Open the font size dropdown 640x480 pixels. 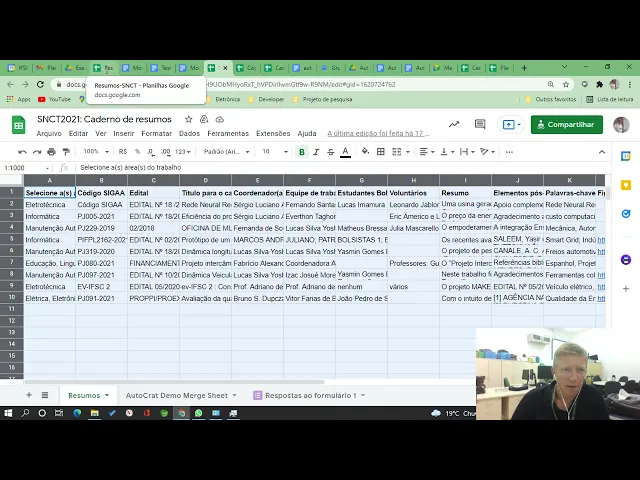(275, 152)
